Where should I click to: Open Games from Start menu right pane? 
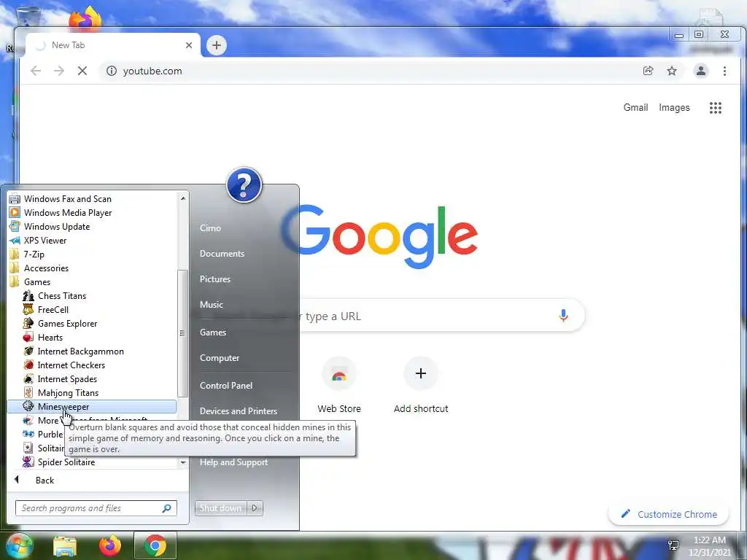tap(212, 332)
